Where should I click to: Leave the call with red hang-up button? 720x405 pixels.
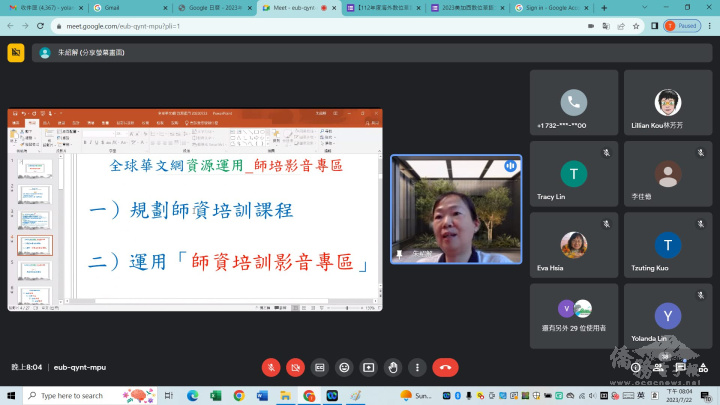click(x=445, y=367)
